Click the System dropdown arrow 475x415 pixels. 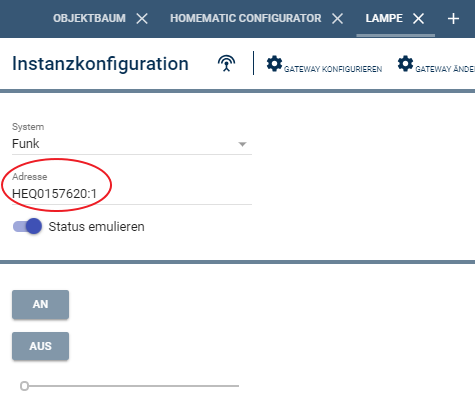pyautogui.click(x=242, y=144)
